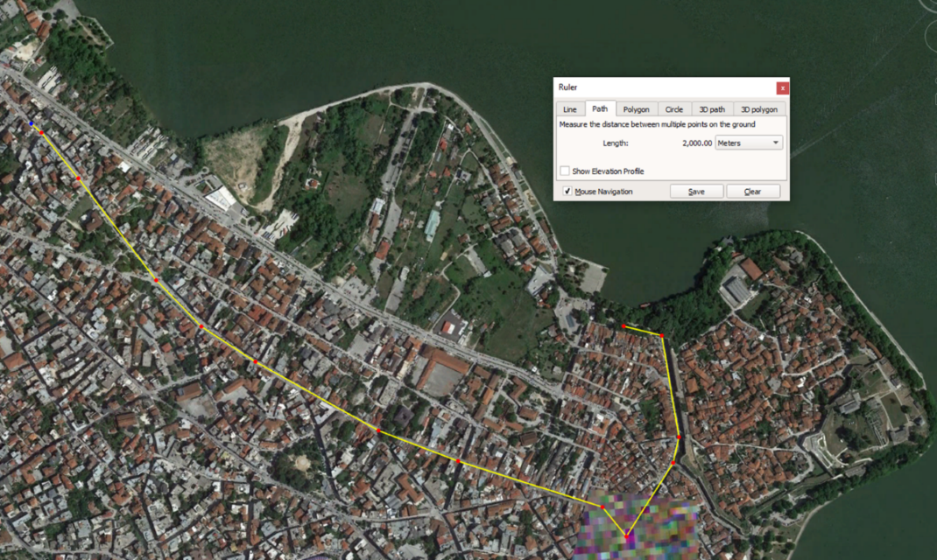Close the Ruler dialog
937x560 pixels.
(x=782, y=87)
